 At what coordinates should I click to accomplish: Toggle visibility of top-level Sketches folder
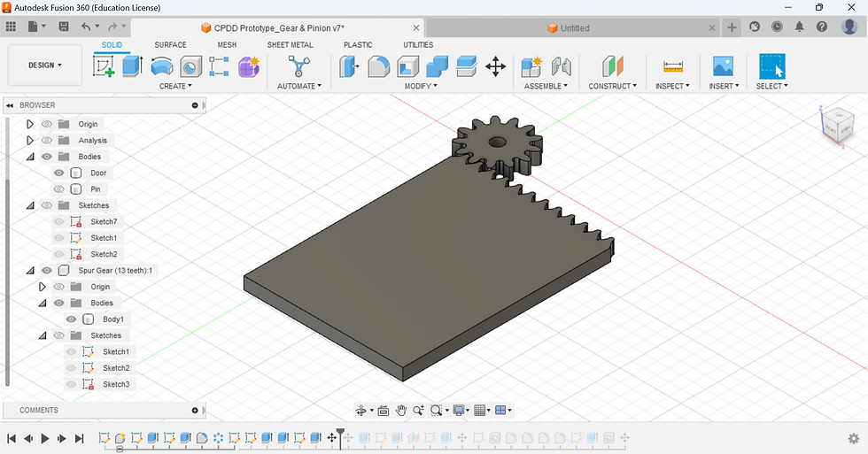tap(46, 205)
